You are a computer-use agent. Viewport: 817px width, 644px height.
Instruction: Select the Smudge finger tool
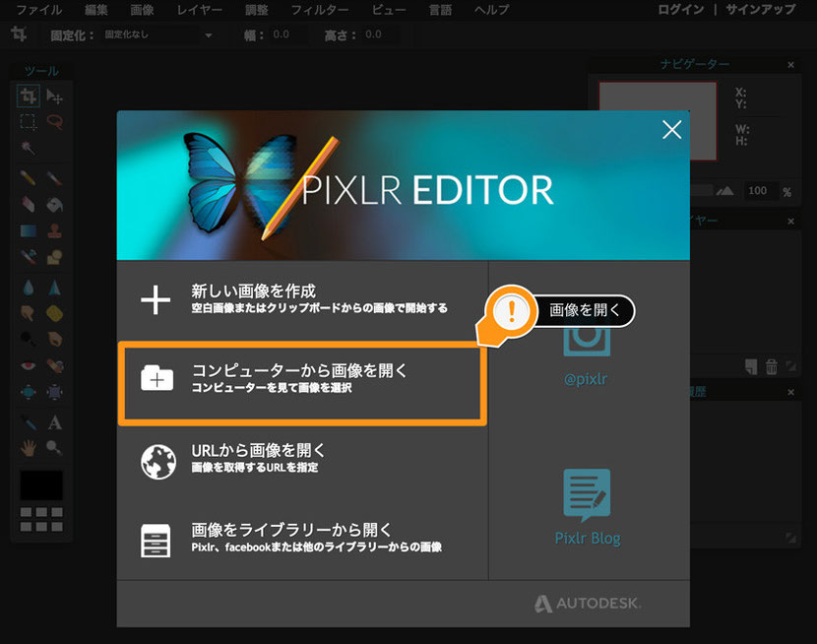coord(28,313)
